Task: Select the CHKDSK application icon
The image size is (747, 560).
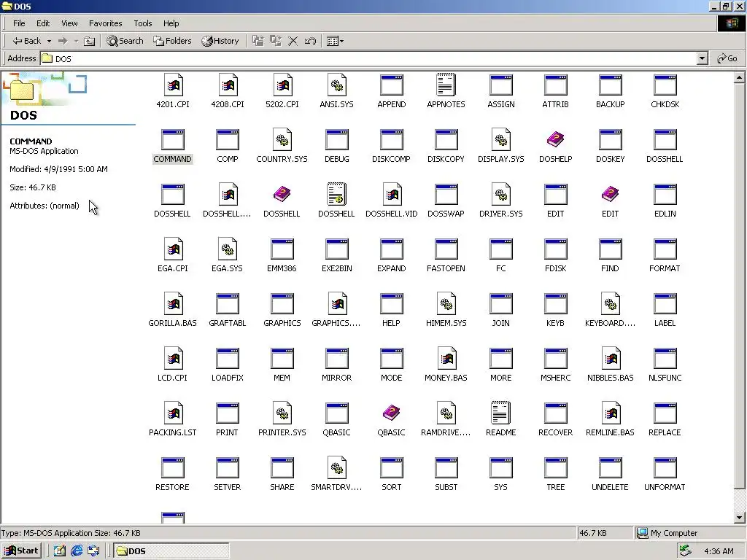Action: coord(665,85)
